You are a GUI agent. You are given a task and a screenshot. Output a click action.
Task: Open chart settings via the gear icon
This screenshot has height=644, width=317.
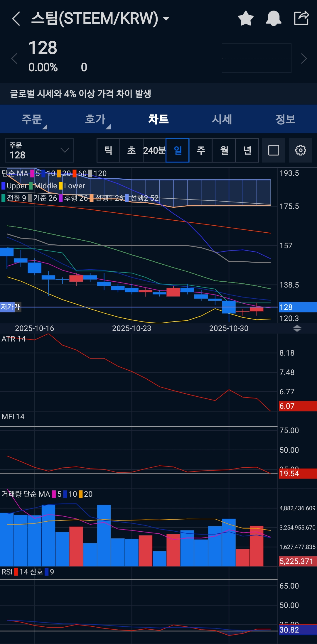[301, 150]
